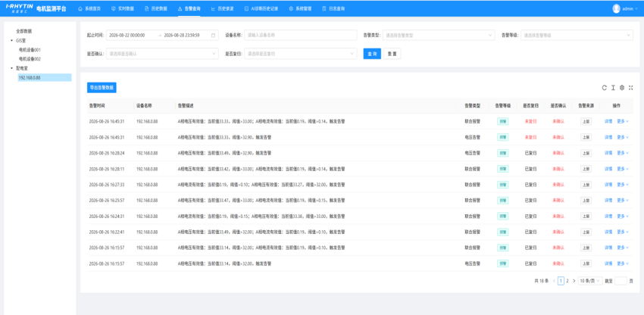Go to page 2 in pagination

pyautogui.click(x=567, y=281)
